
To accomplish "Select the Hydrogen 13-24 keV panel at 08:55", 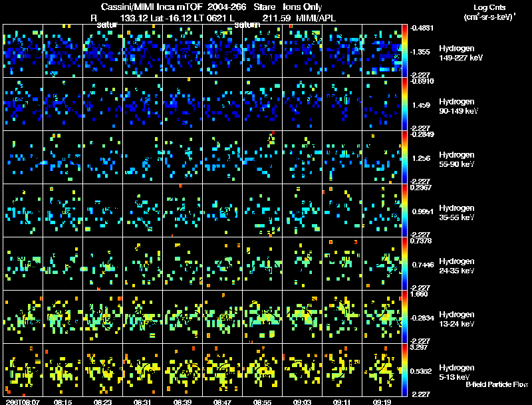I will tap(262, 317).
